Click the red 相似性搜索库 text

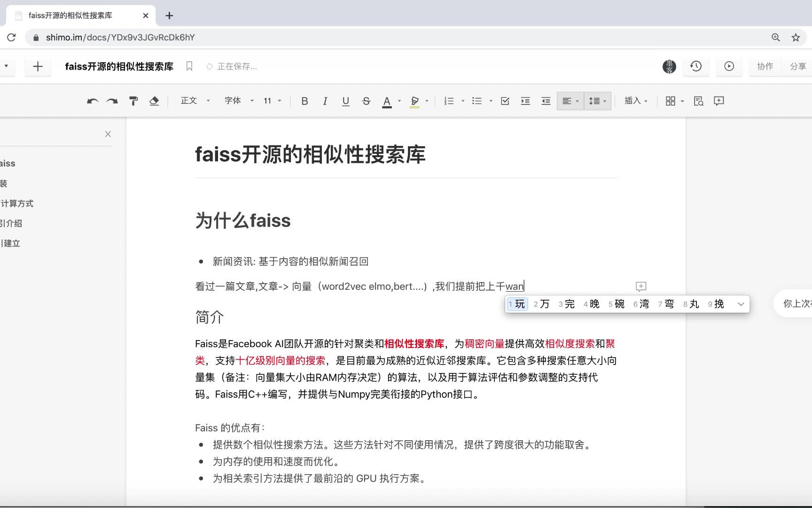point(414,344)
